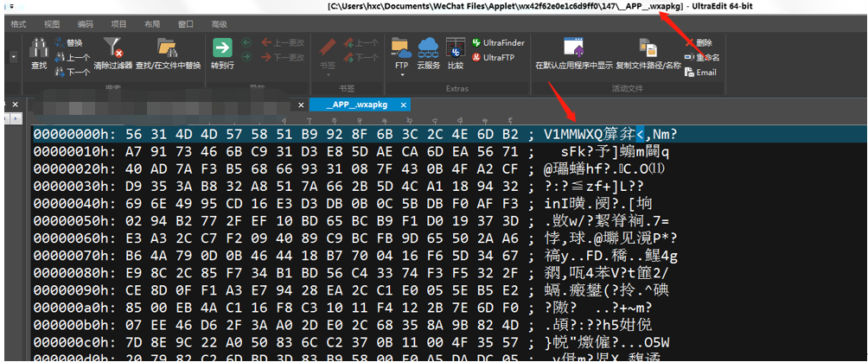
Task: Open the 编码 ribbon tab
Action: coord(86,24)
